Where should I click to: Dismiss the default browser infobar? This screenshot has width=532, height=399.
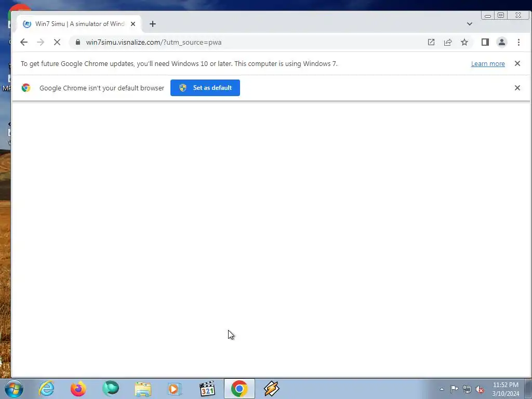(x=517, y=88)
